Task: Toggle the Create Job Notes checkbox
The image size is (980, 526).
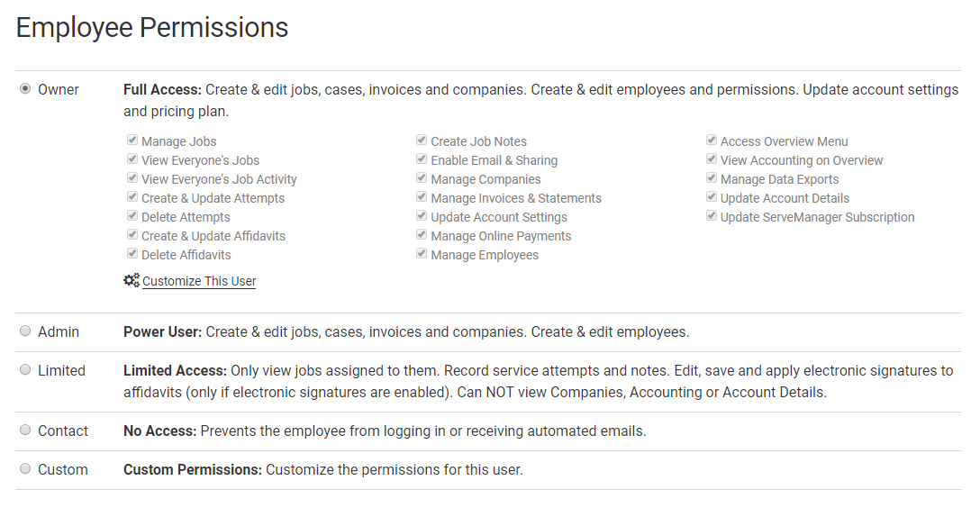Action: pyautogui.click(x=421, y=140)
